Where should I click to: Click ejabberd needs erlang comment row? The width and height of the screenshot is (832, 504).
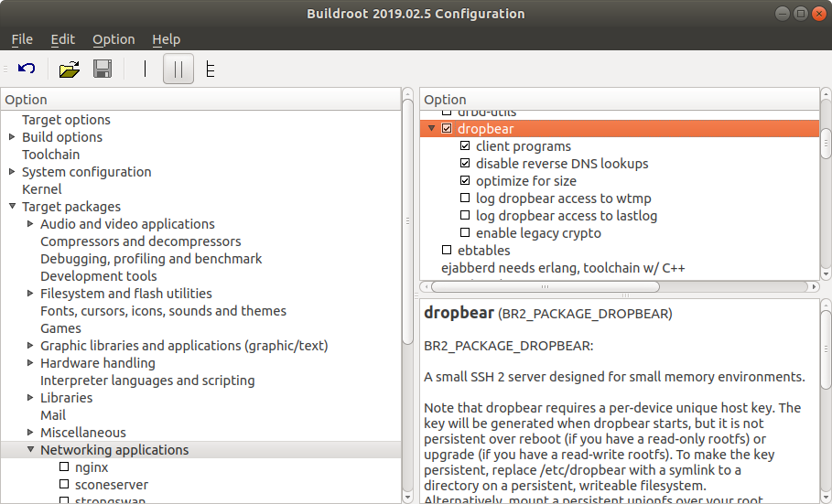(x=563, y=268)
